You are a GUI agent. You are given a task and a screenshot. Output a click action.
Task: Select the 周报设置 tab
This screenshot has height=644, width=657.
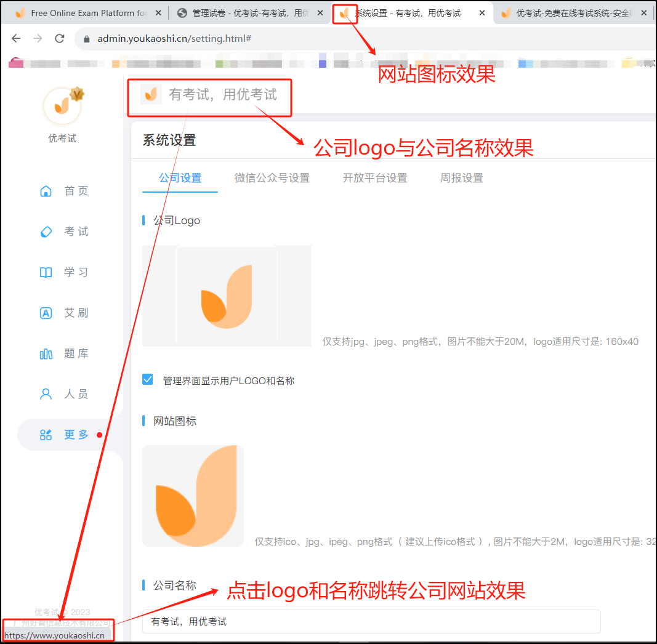click(461, 178)
